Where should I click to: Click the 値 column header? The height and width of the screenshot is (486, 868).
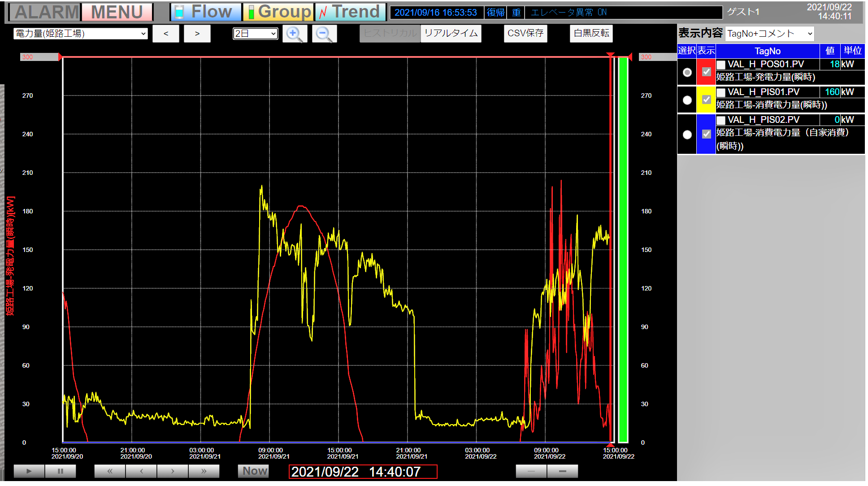click(830, 51)
